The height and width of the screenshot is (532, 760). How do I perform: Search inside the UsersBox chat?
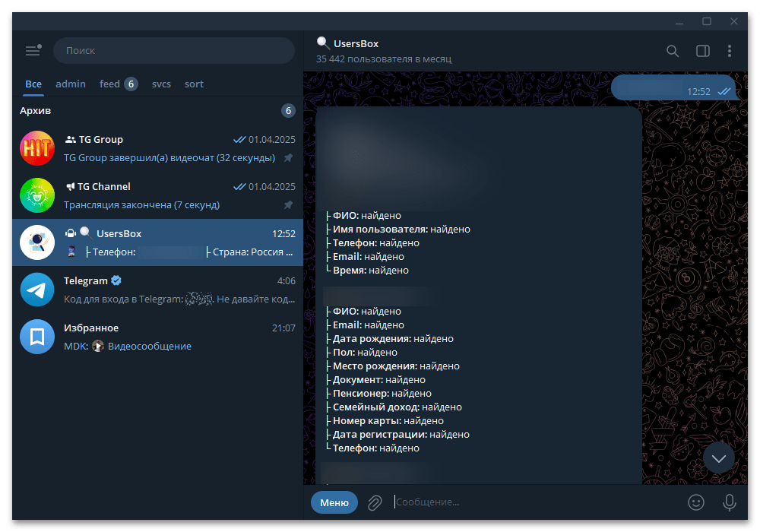tap(673, 51)
